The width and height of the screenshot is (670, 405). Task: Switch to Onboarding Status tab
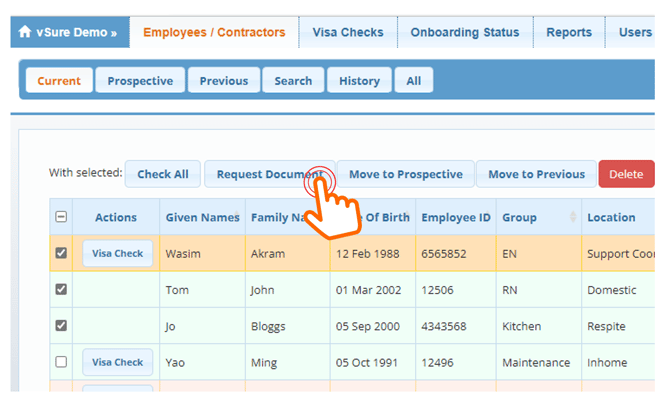[x=464, y=32]
